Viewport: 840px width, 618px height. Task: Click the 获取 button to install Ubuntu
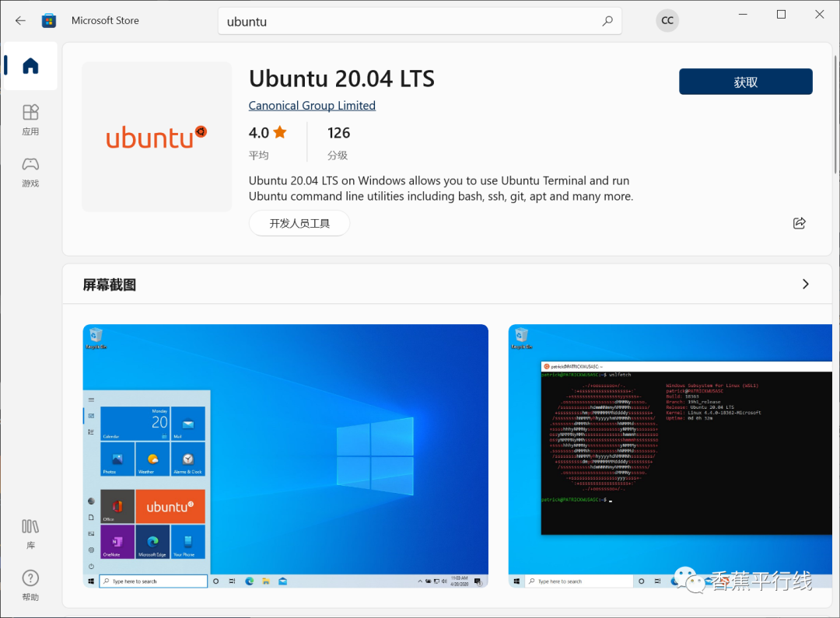pos(744,81)
